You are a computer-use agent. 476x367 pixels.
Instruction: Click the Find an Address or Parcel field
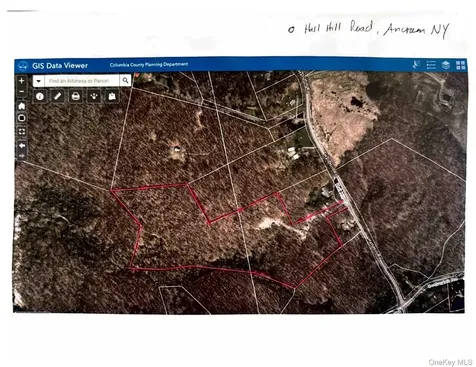[82, 81]
